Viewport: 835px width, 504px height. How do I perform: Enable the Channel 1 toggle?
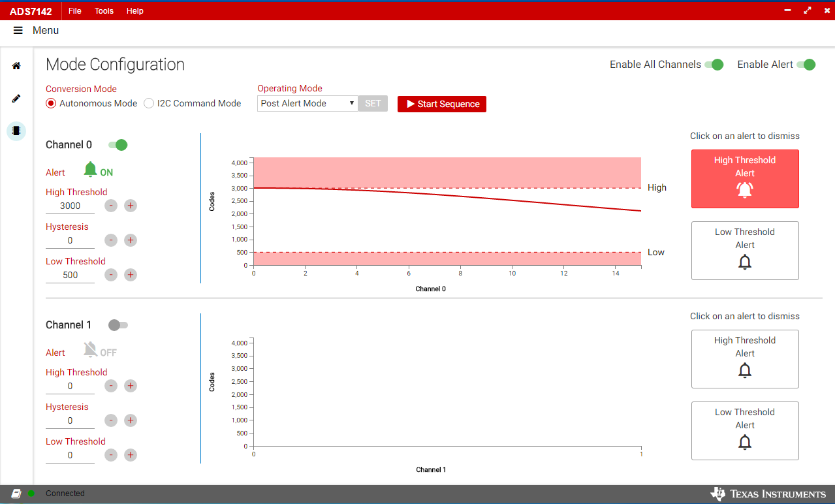point(118,325)
